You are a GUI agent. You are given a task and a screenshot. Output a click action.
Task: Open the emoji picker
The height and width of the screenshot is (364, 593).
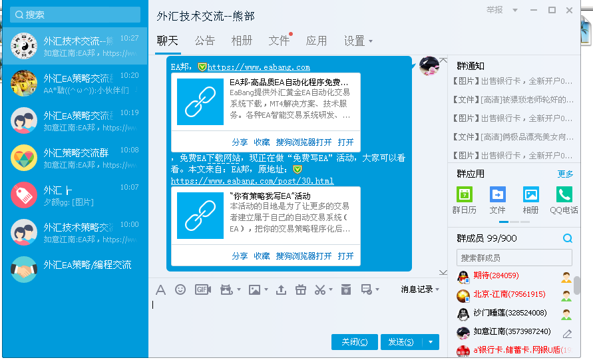[180, 289]
